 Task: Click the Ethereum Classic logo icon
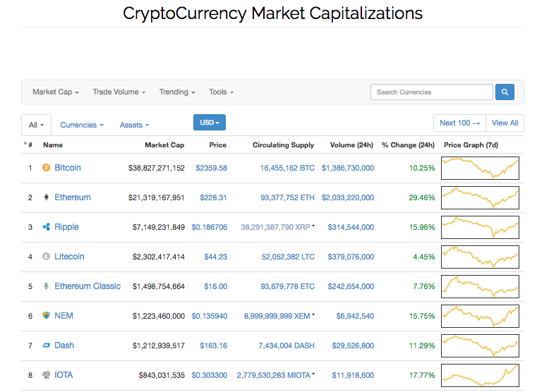pos(47,286)
